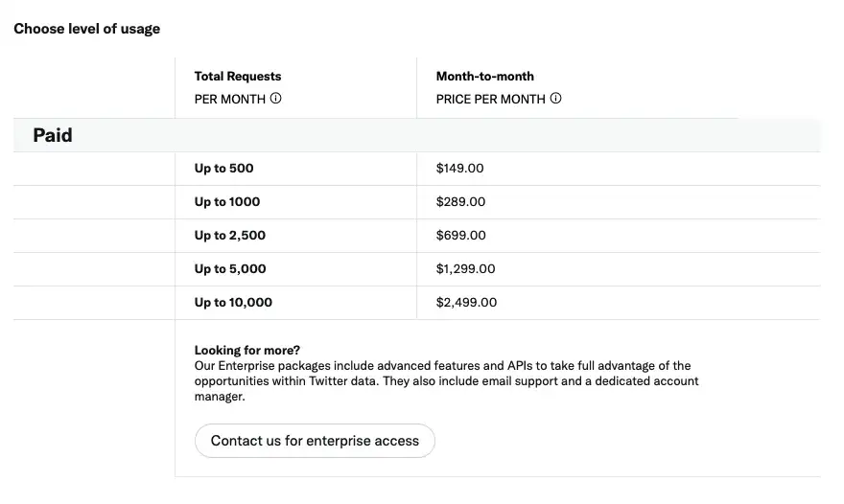The height and width of the screenshot is (504, 844).
Task: Click info icon beside PRICE PER MONTH
Action: (x=556, y=99)
